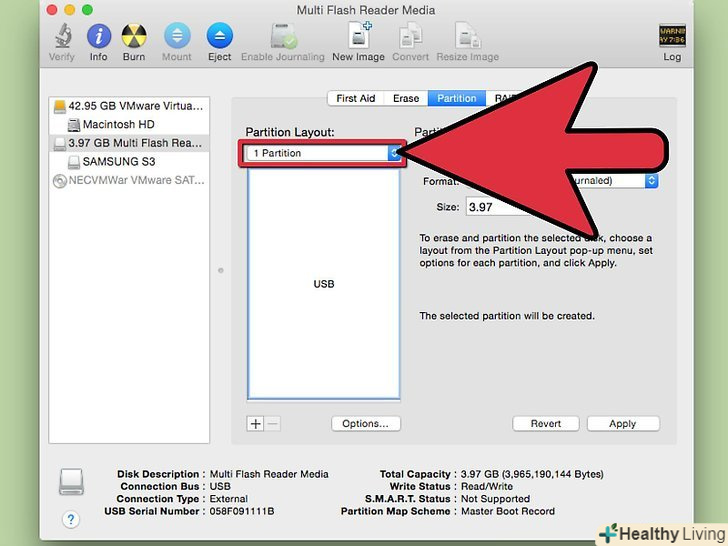Click 'Not Supported' S.M.A.R.T. status text
728x546 pixels.
pos(495,499)
